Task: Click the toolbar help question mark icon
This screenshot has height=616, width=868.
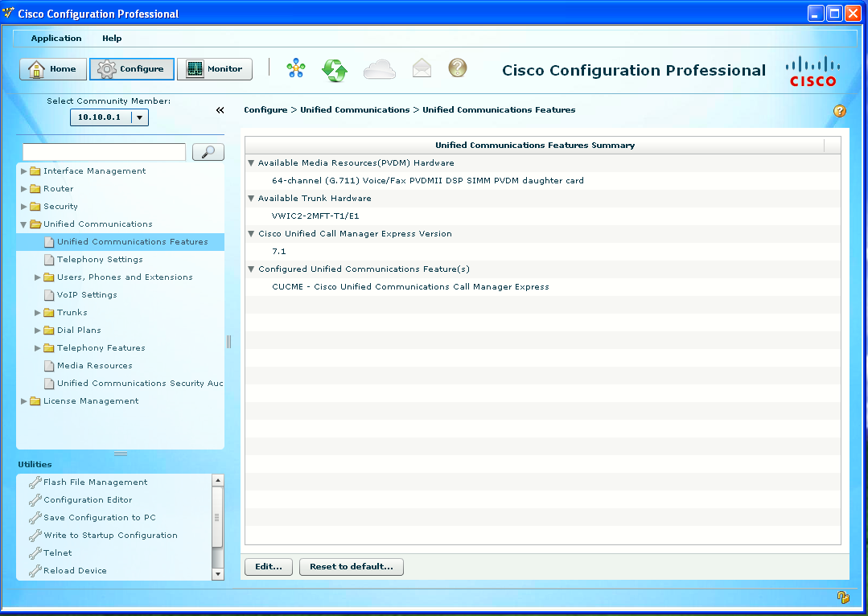Action: pyautogui.click(x=457, y=68)
